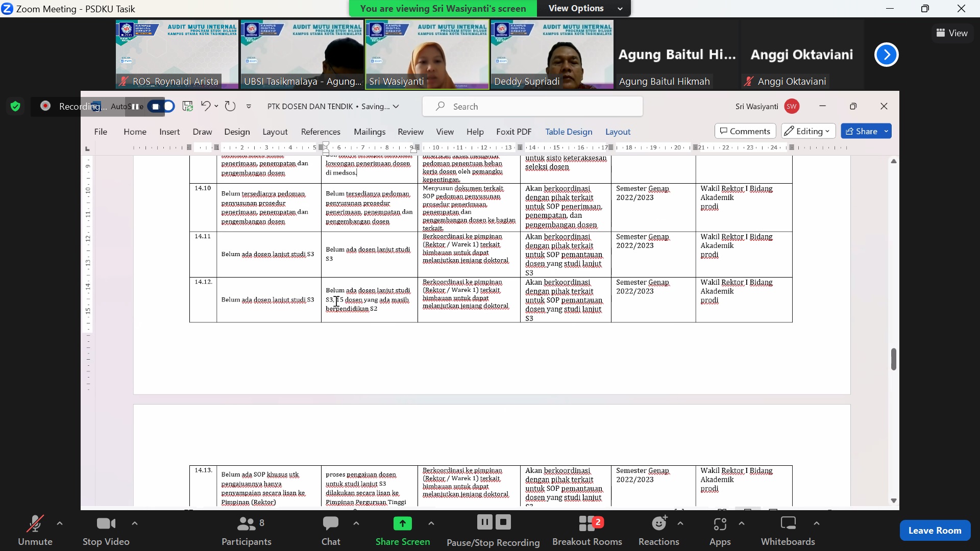Switch to the Table Design tab
This screenshot has width=980, height=551.
(x=569, y=132)
